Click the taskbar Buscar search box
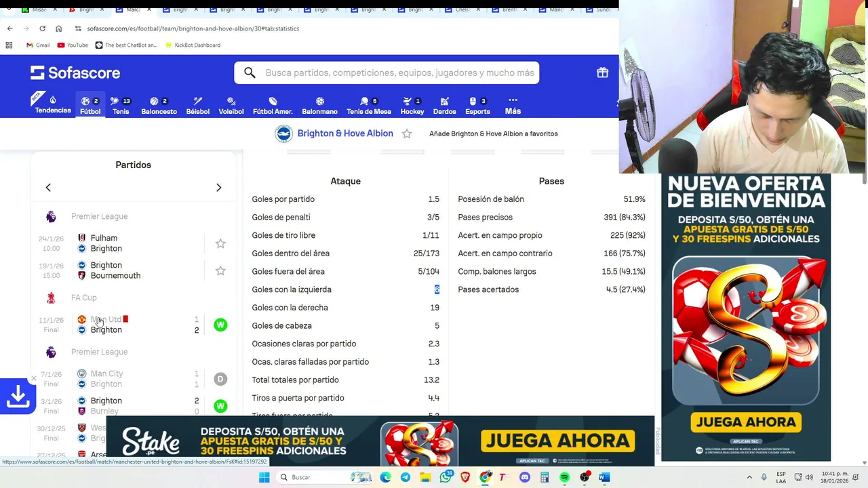The image size is (868, 488). coord(325,477)
